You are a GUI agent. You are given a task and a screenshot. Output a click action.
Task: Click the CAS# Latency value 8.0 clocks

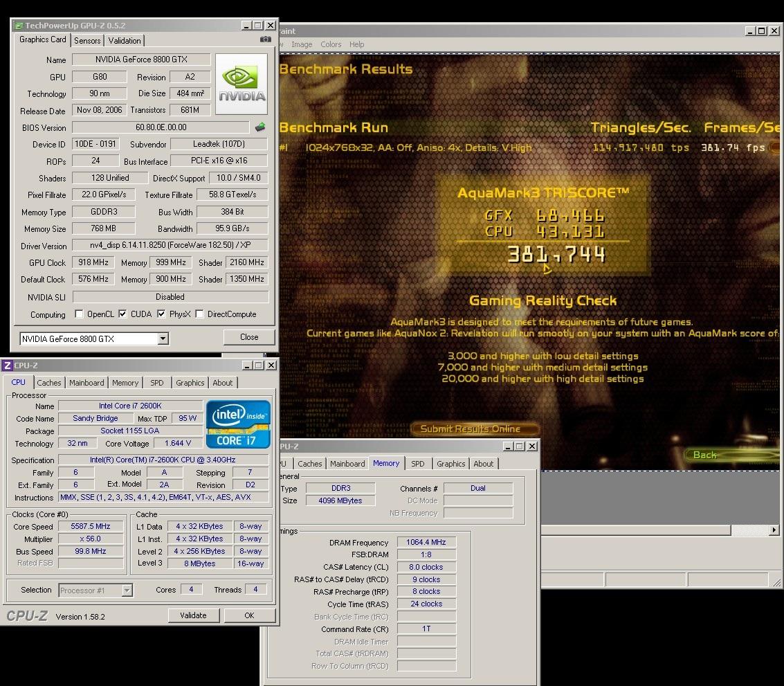(426, 567)
